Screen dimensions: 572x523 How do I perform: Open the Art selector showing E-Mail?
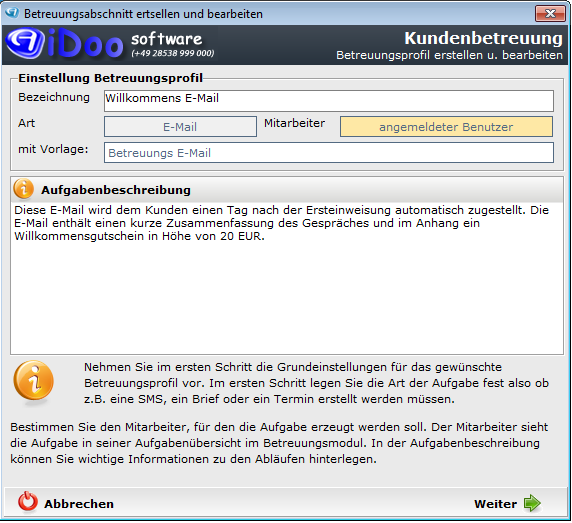coord(180,127)
